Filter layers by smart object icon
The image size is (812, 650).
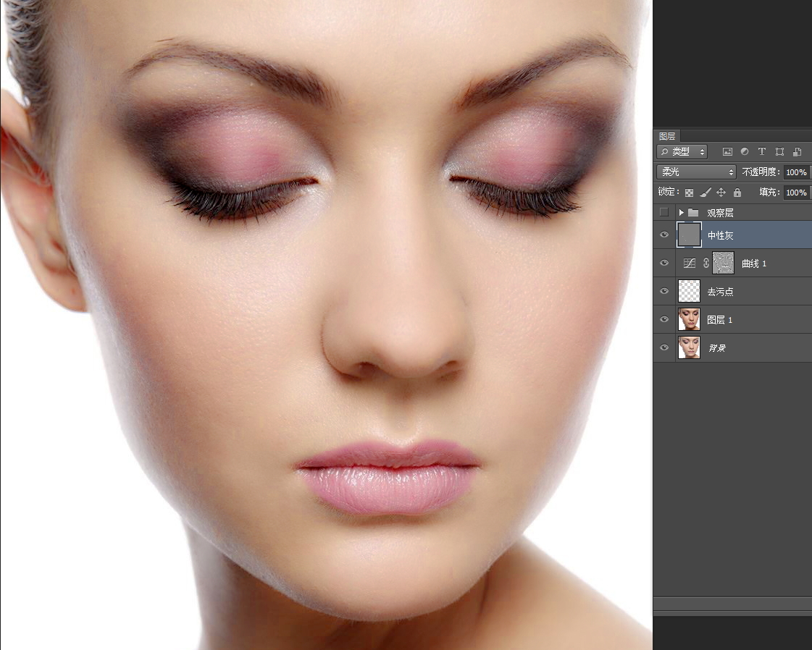coord(797,151)
